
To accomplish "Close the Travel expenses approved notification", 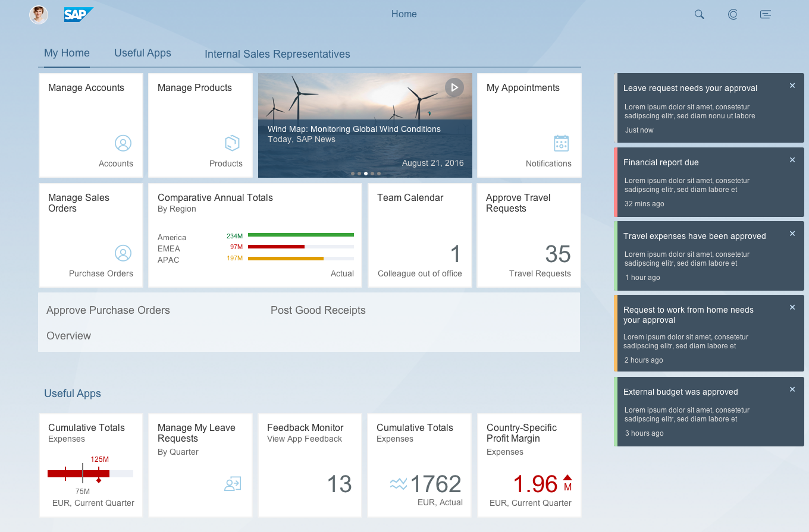I will (x=792, y=234).
